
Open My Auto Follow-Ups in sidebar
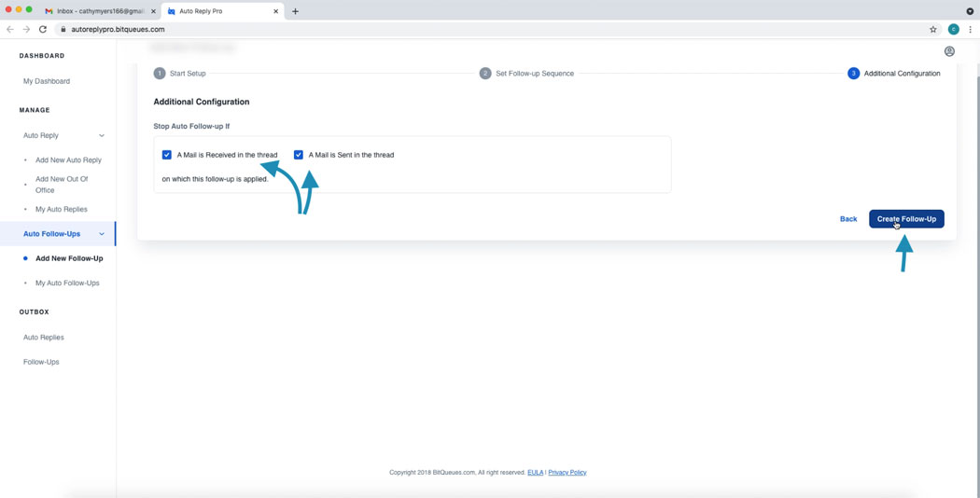[67, 283]
